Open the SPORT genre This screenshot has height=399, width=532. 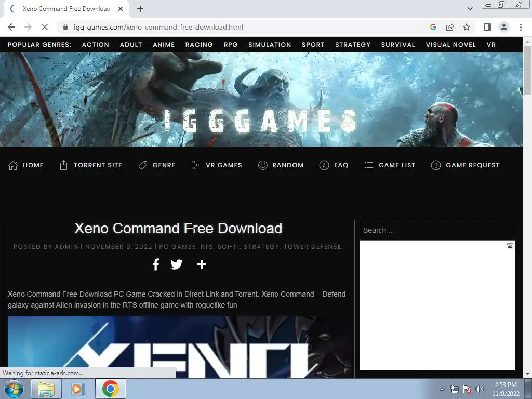(313, 45)
